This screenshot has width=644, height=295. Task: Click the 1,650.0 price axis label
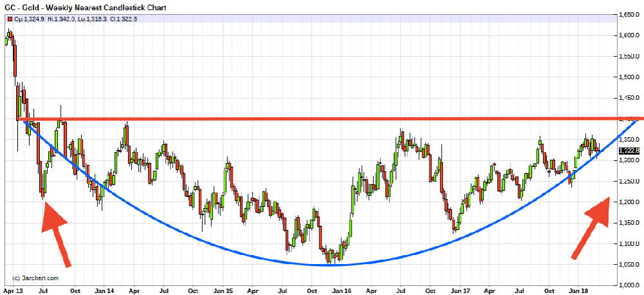click(630, 15)
